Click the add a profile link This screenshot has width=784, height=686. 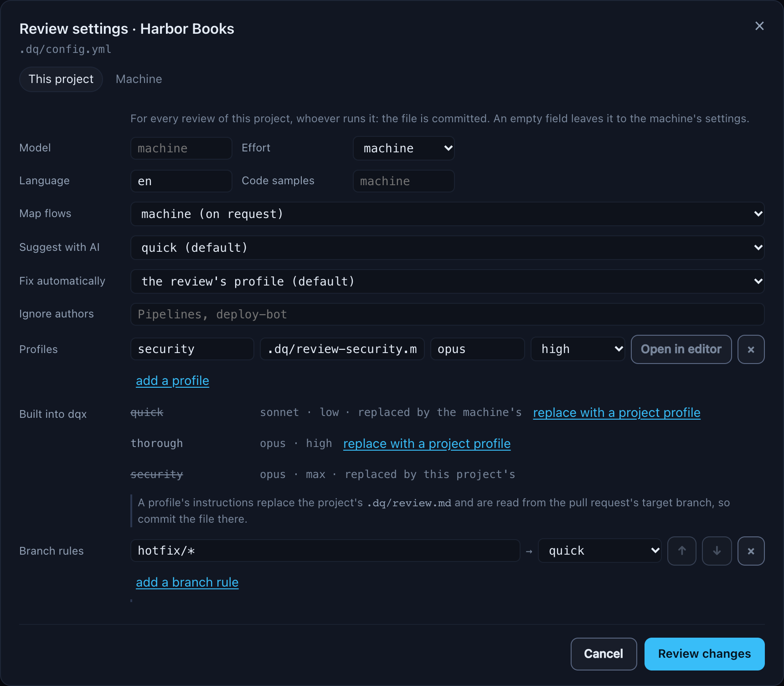pos(172,381)
